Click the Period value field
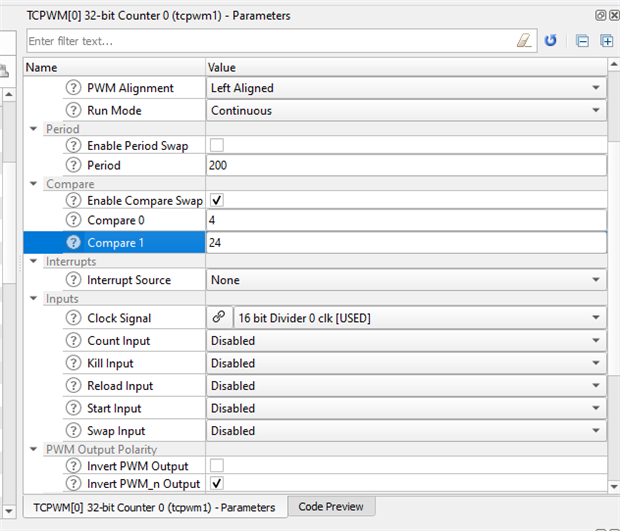The width and height of the screenshot is (620, 531). 405,165
